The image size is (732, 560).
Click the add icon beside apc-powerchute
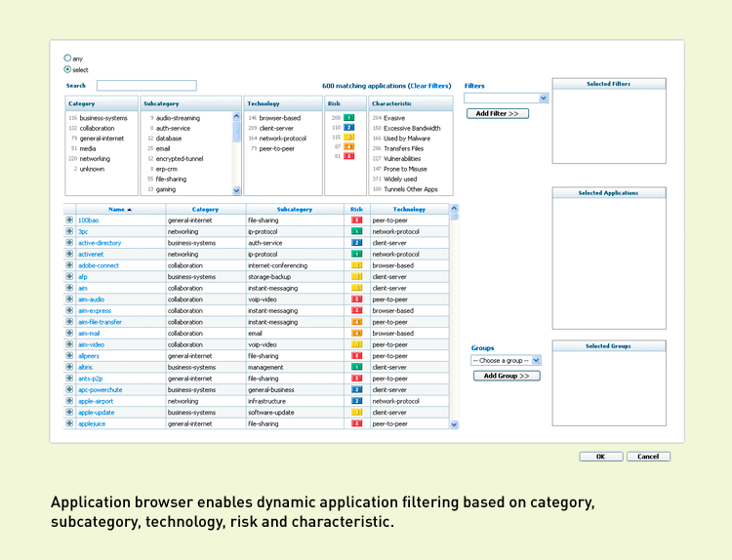[x=69, y=389]
